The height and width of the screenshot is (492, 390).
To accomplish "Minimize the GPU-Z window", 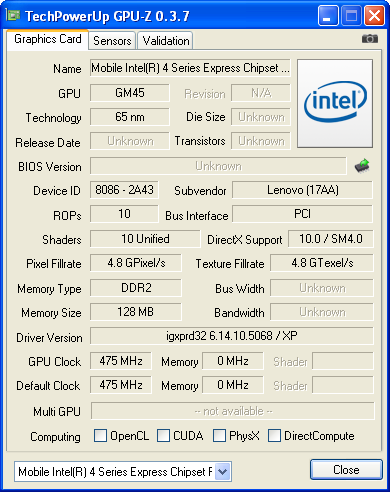I will click(328, 15).
